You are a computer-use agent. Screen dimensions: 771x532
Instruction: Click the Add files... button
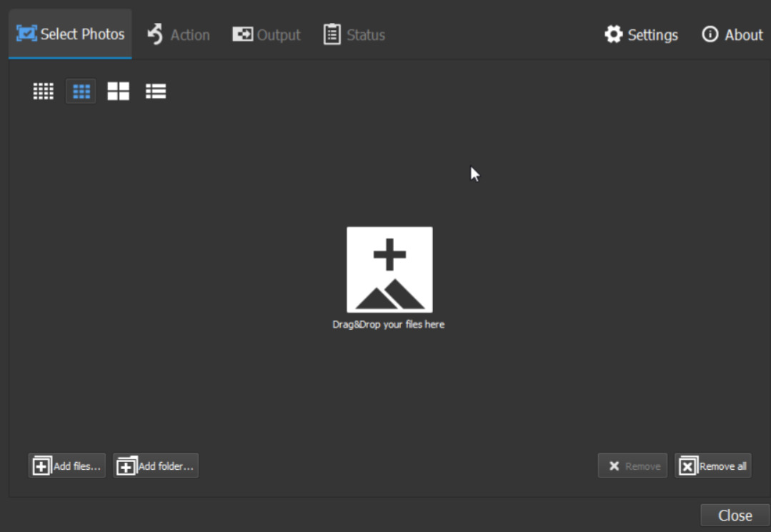coord(67,466)
